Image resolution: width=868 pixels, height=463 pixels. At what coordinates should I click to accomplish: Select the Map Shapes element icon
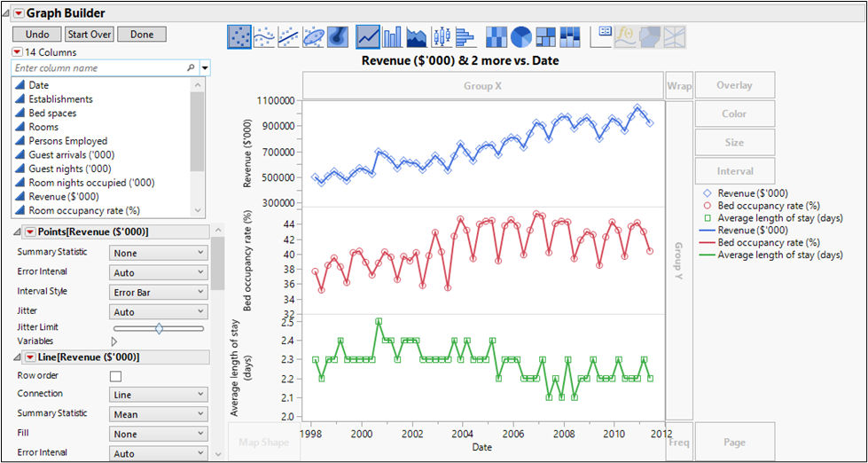[650, 36]
